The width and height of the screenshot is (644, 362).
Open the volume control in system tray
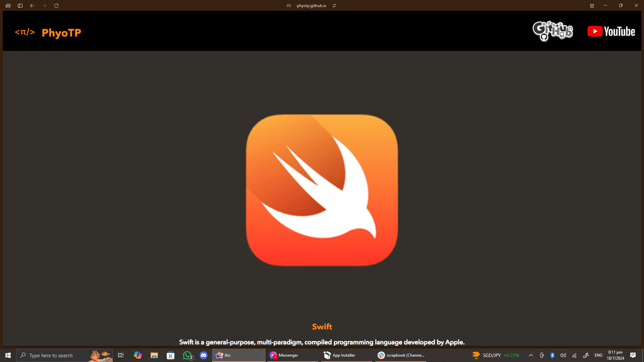(x=563, y=355)
